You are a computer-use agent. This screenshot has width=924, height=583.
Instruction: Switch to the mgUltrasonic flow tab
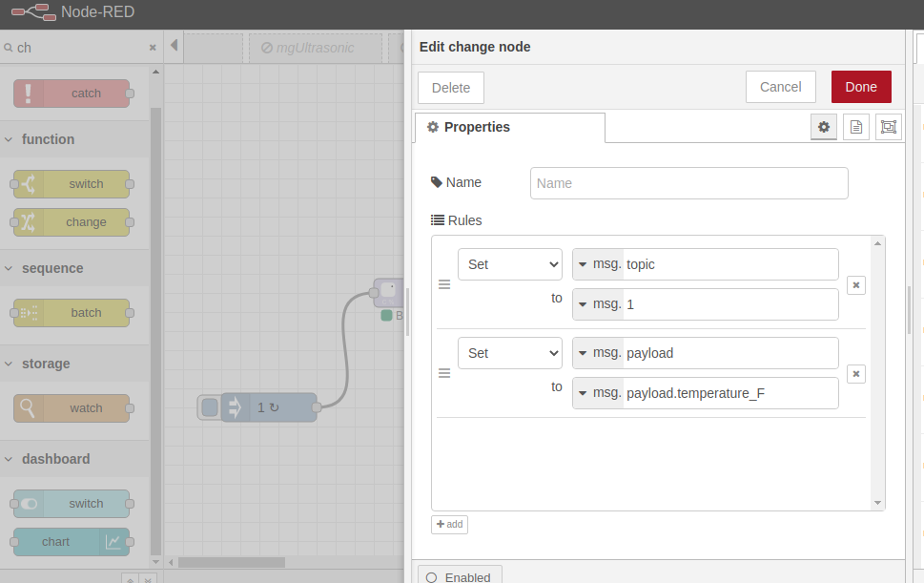click(315, 48)
